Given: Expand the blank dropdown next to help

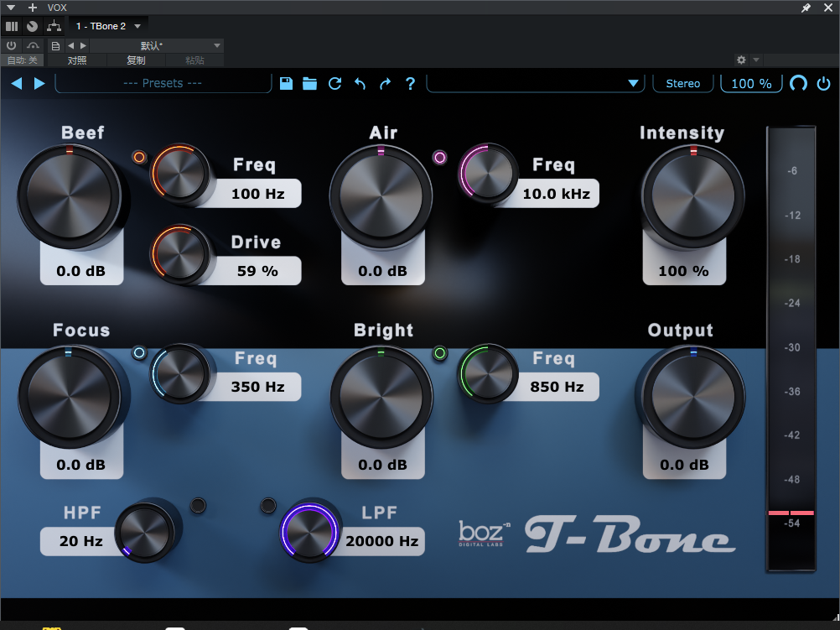Looking at the screenshot, I should click(x=535, y=84).
